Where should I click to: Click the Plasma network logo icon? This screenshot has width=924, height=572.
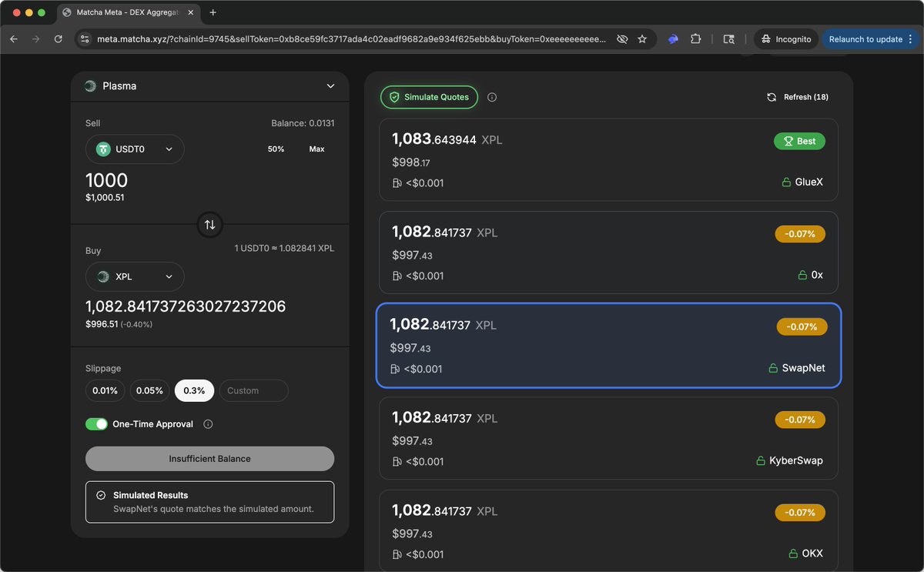coord(90,86)
